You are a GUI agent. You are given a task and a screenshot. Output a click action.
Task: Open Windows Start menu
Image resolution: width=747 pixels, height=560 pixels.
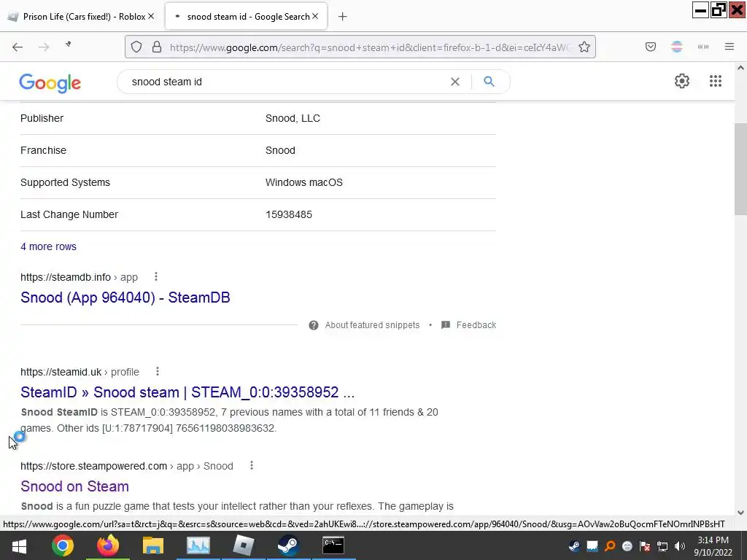pyautogui.click(x=19, y=545)
